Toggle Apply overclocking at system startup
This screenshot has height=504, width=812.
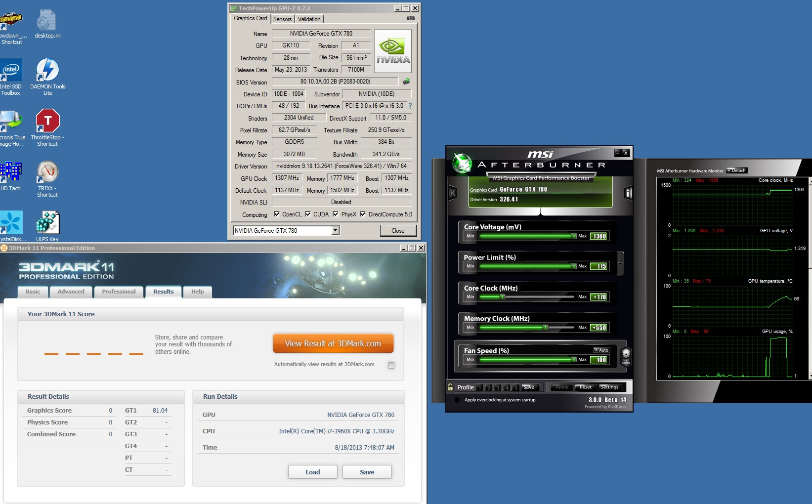457,400
